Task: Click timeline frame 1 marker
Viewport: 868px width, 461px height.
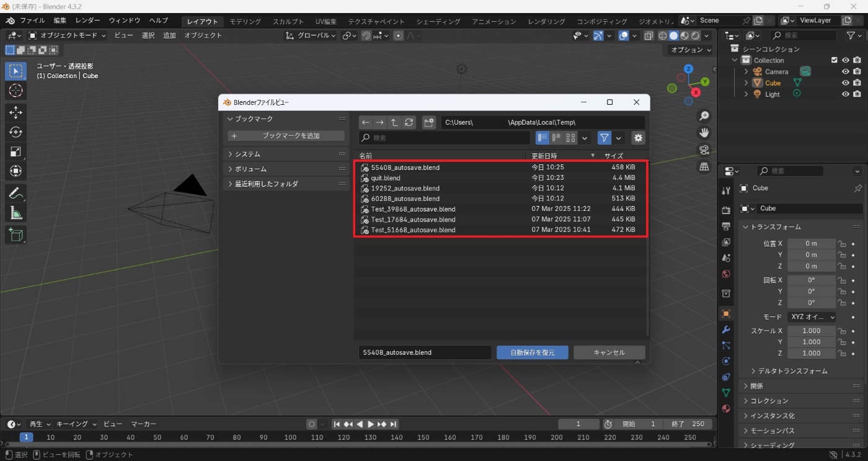Action: click(26, 437)
